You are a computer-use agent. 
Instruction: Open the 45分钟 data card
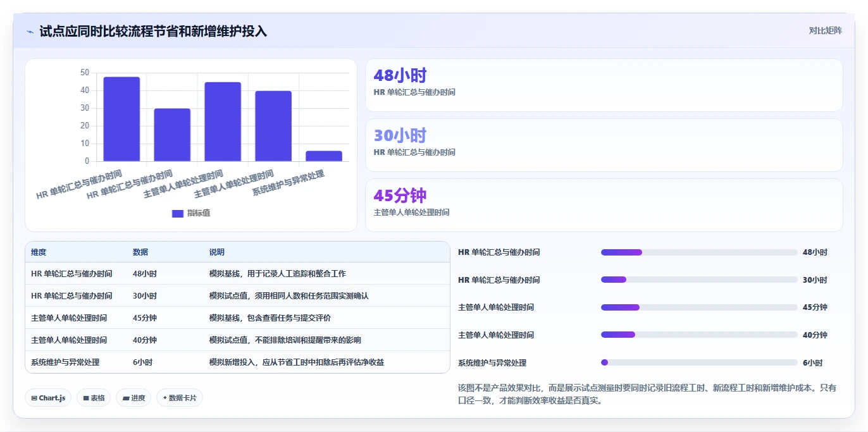(604, 205)
